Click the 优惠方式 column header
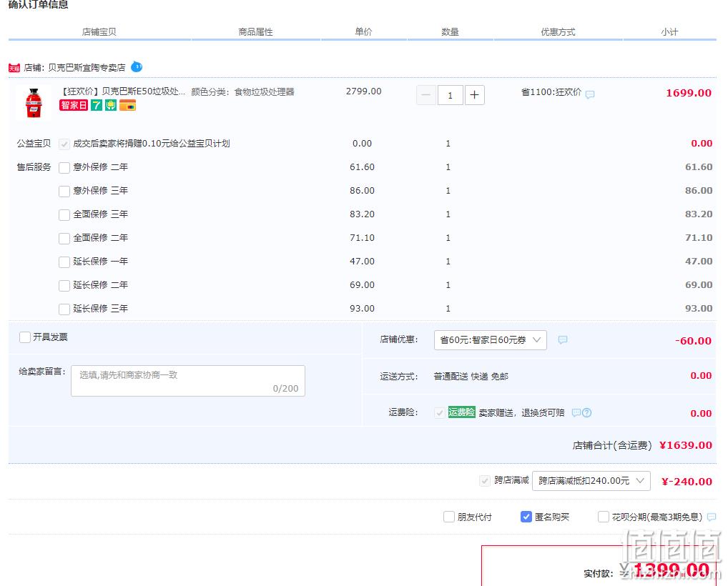This screenshot has width=728, height=586. 558,32
